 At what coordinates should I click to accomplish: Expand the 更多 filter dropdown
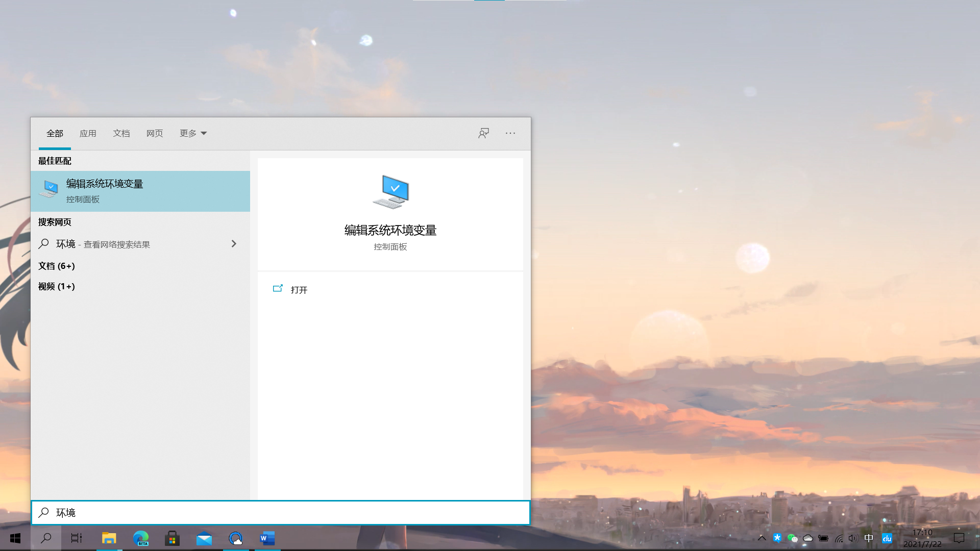coord(193,133)
